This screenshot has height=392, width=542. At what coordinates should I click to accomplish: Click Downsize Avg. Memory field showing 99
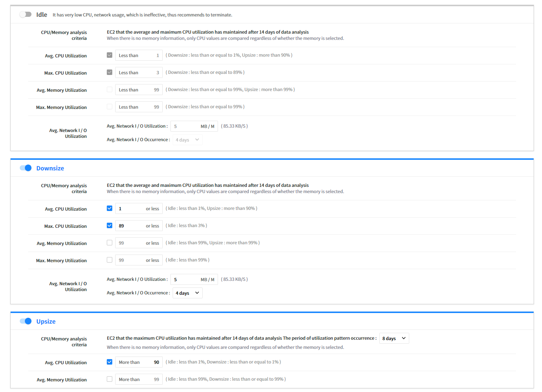[x=131, y=243]
